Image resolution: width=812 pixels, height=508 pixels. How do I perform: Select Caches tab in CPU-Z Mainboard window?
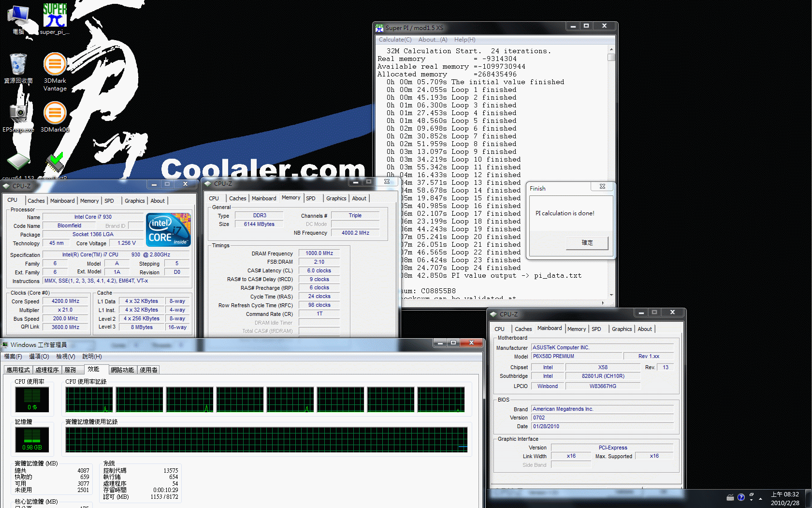click(523, 329)
